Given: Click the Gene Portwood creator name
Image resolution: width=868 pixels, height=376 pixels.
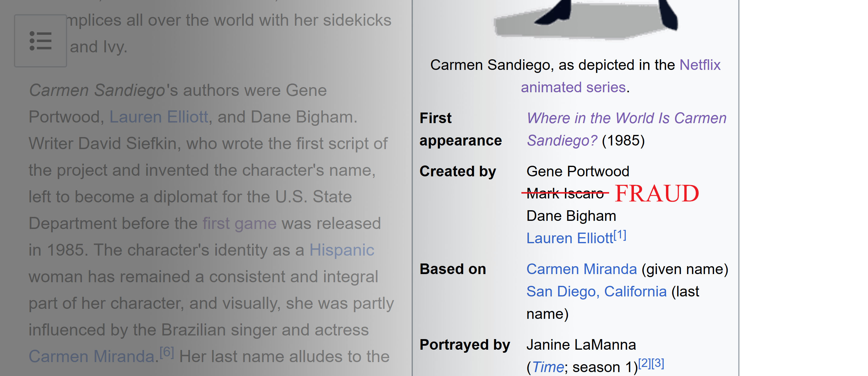Looking at the screenshot, I should pyautogui.click(x=578, y=172).
